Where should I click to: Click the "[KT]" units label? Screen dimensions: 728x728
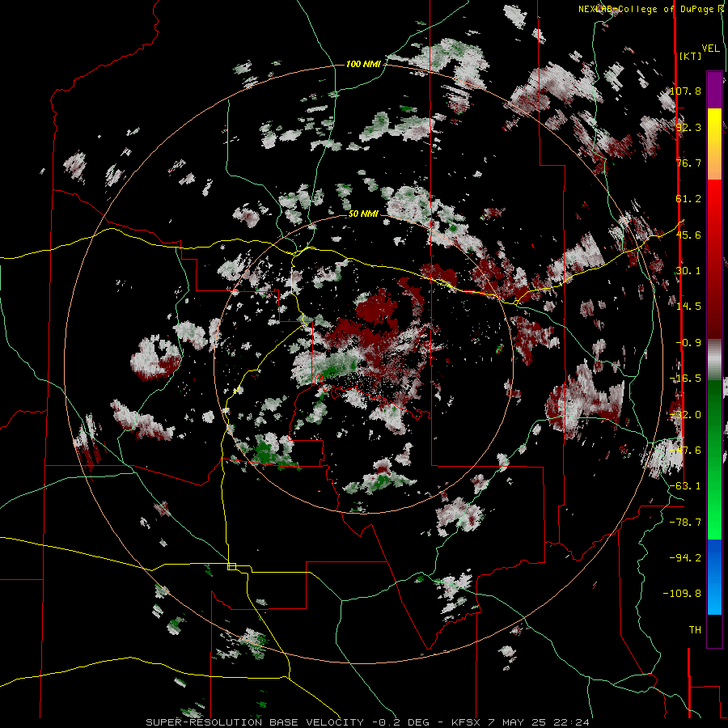point(690,56)
